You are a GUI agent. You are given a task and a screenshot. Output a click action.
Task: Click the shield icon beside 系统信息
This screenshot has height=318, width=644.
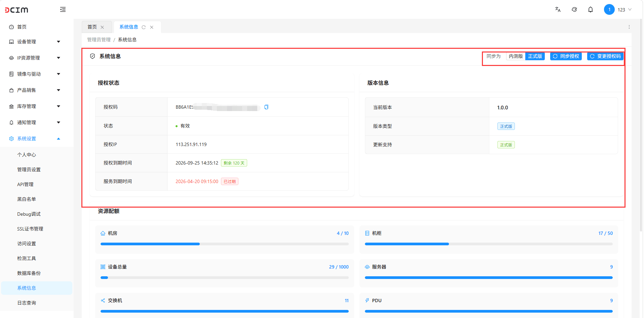click(92, 56)
